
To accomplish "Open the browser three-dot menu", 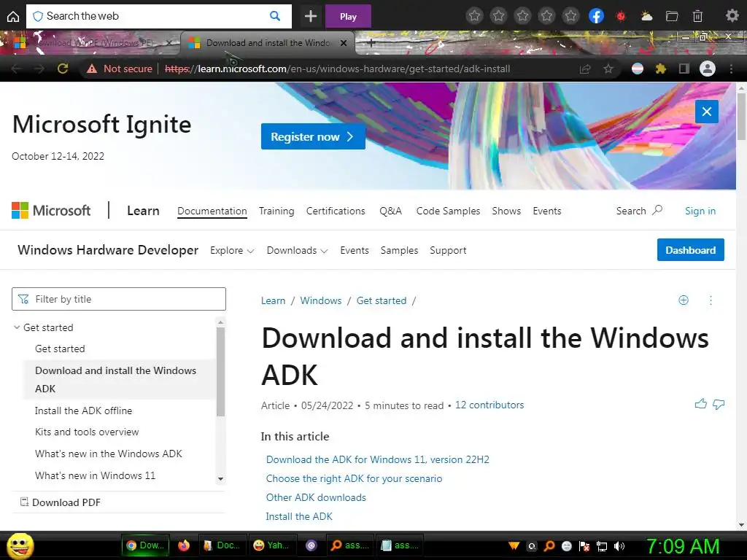I will 731,69.
